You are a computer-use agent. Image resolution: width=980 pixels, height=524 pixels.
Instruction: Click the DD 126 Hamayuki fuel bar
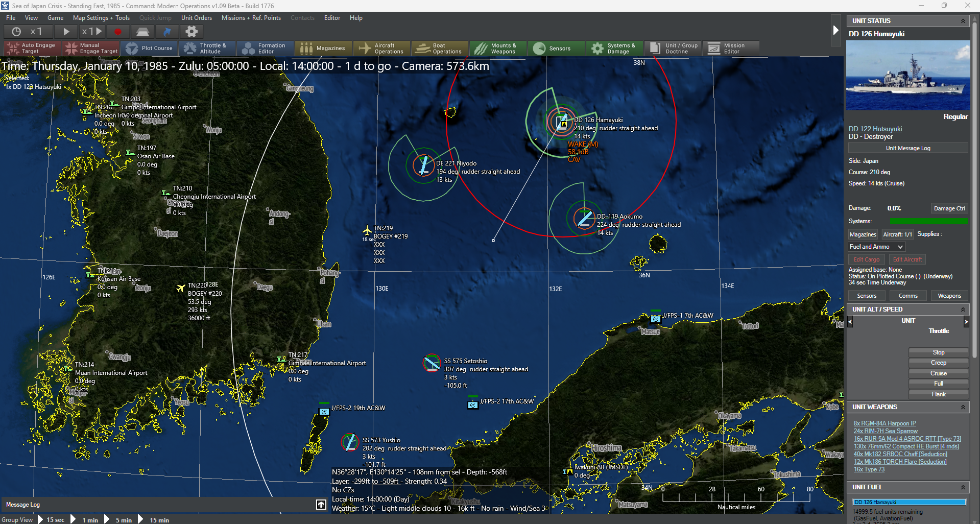pyautogui.click(x=909, y=502)
